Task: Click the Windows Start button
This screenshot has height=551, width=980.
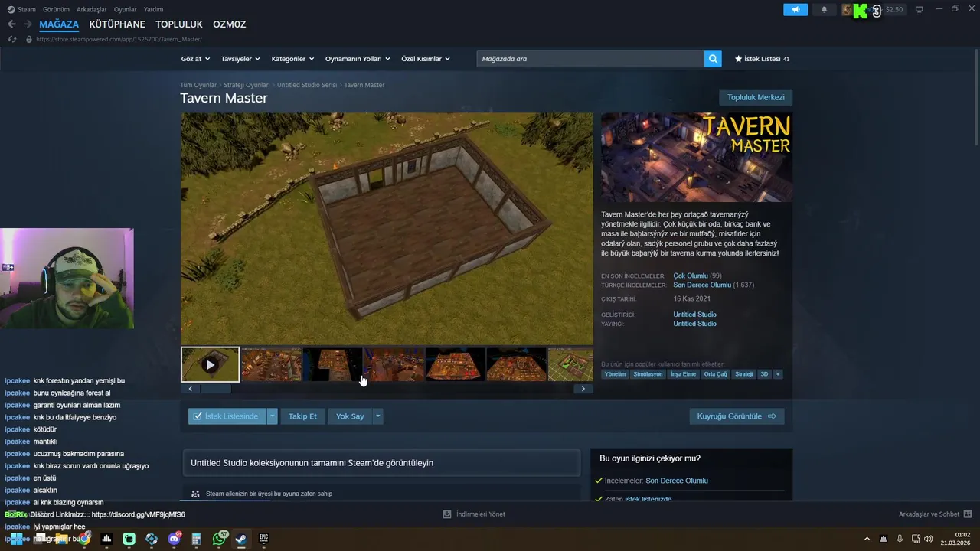Action: pos(17,539)
